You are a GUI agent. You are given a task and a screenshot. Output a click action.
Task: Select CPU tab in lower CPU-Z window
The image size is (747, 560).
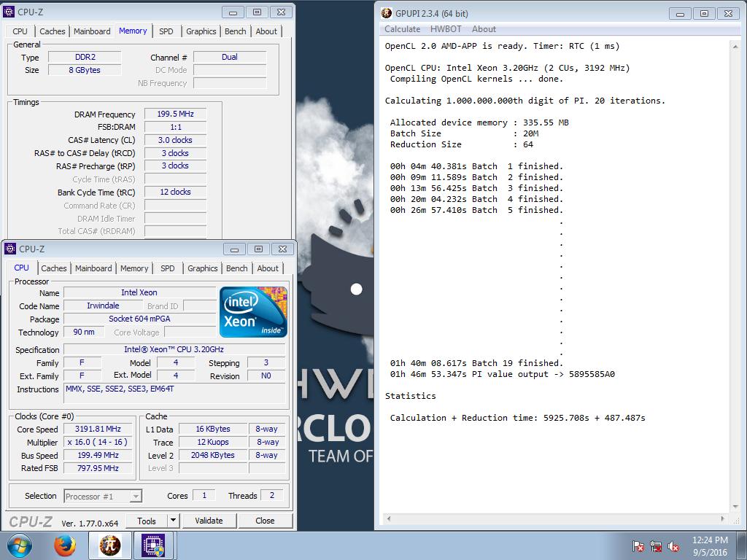coord(21,268)
